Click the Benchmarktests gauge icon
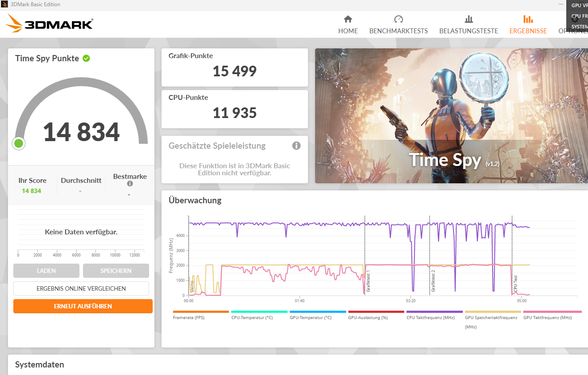The height and width of the screenshot is (375, 588). (x=399, y=19)
